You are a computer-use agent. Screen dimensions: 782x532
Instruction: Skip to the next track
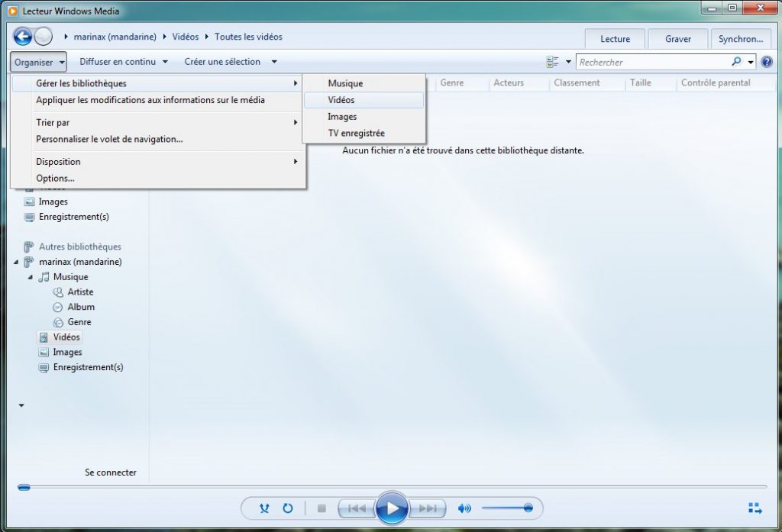[428, 508]
